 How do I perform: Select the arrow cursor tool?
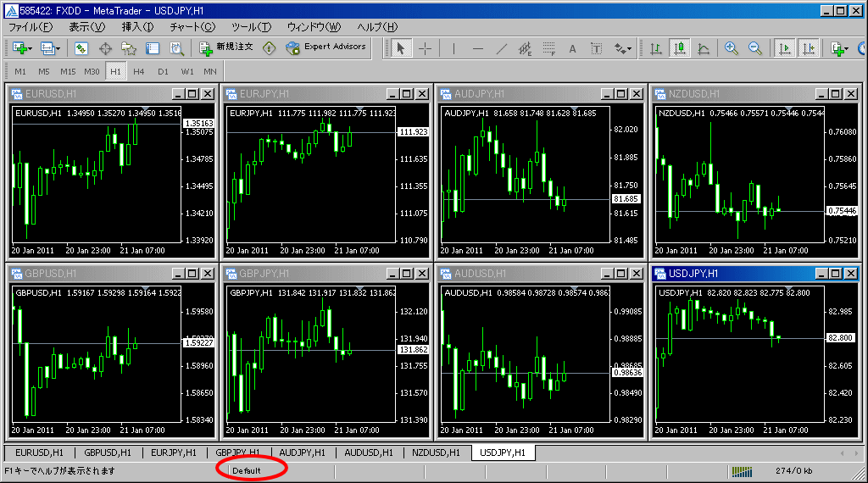[x=401, y=48]
